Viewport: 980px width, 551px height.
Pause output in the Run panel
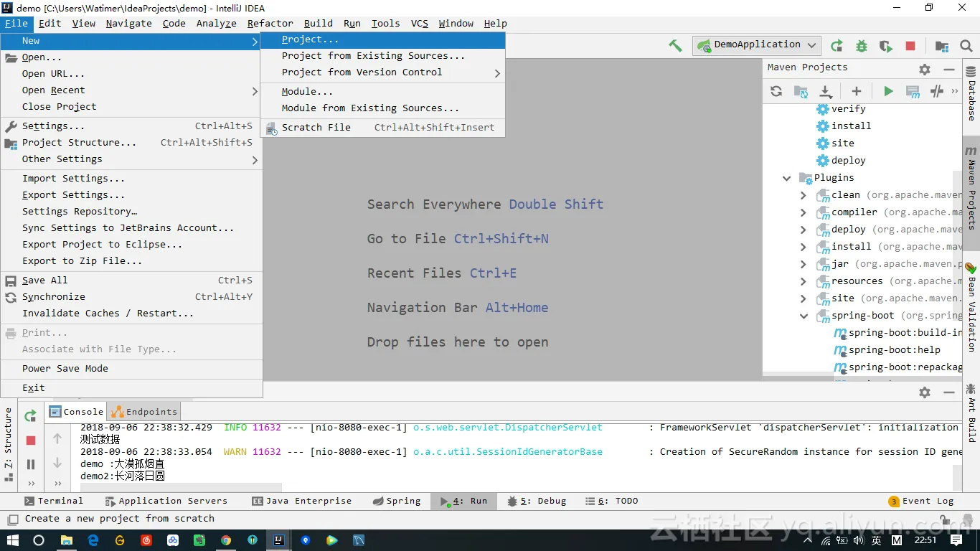point(30,464)
